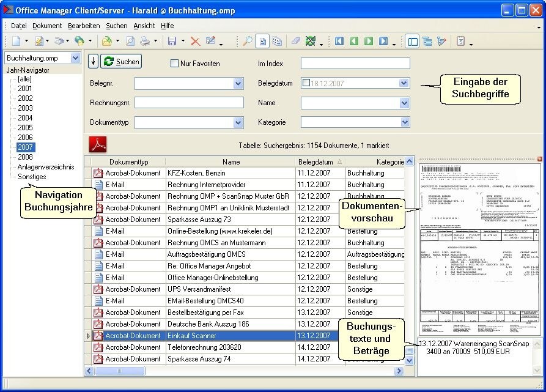Open the Ansicht menu

pos(144,26)
